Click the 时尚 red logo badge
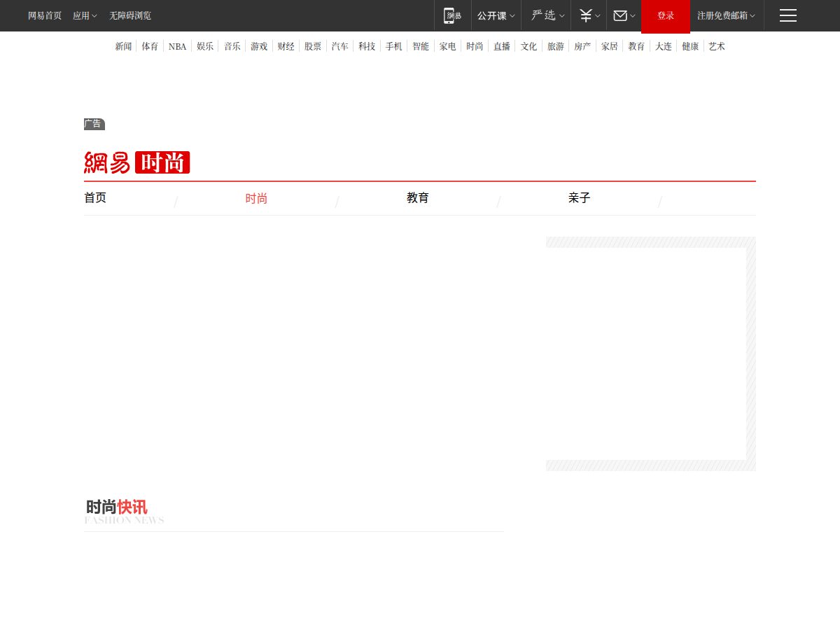This screenshot has height=630, width=840. [x=162, y=162]
